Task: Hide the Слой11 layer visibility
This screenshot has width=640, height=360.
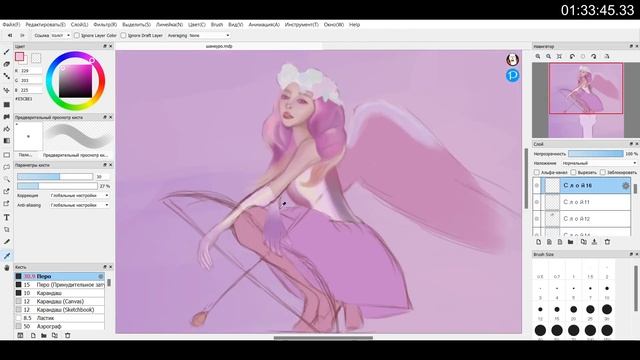Action: click(x=537, y=202)
